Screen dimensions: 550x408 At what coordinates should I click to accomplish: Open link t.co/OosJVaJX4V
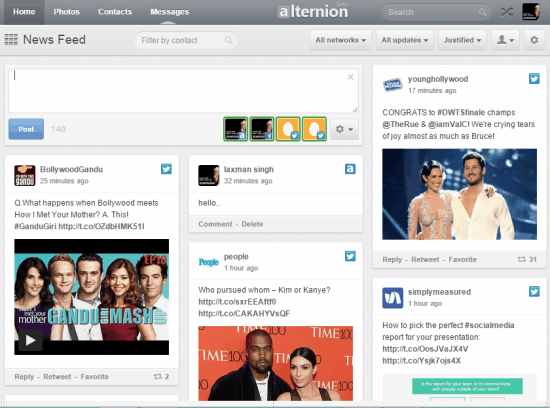(425, 349)
